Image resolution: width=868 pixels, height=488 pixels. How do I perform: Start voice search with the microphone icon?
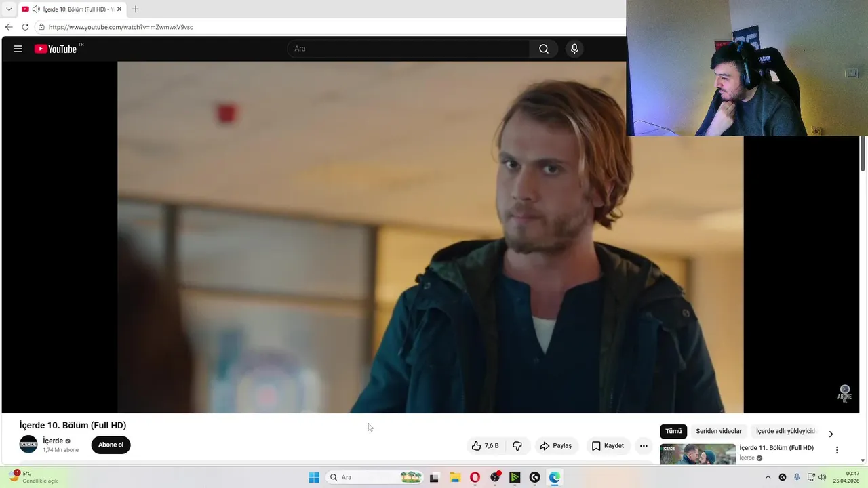point(574,49)
